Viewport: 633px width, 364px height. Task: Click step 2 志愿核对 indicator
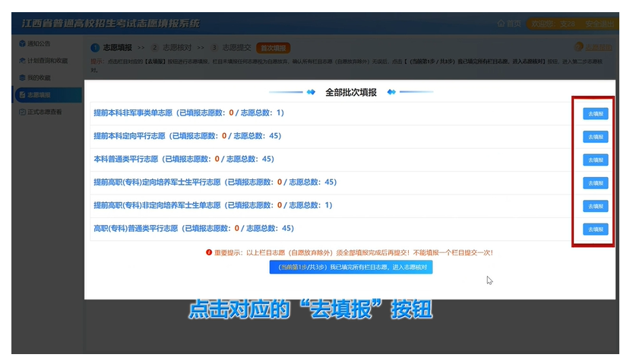(168, 47)
